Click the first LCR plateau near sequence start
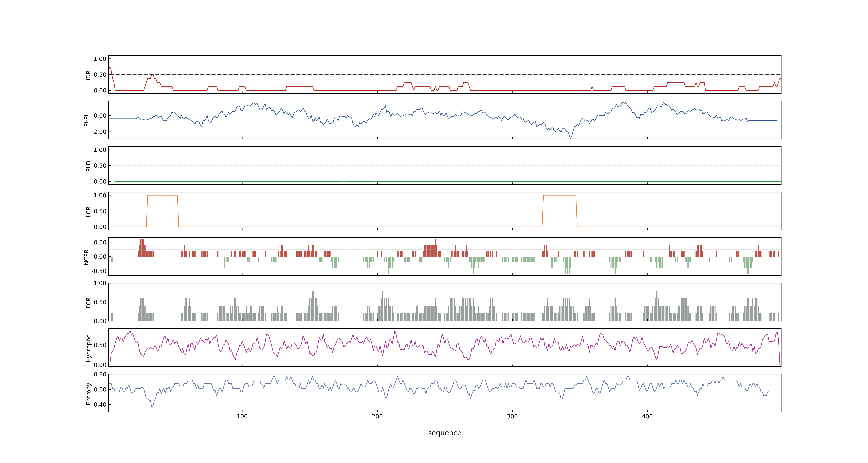The width and height of the screenshot is (868, 463). (x=162, y=195)
